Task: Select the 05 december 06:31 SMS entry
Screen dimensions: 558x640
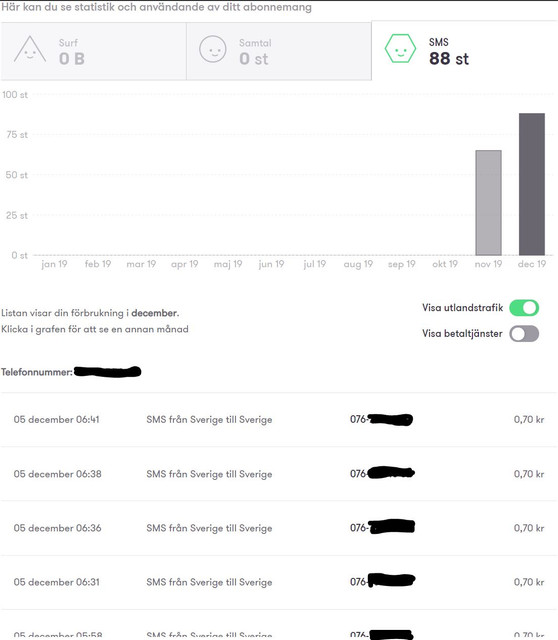Action: pyautogui.click(x=279, y=582)
